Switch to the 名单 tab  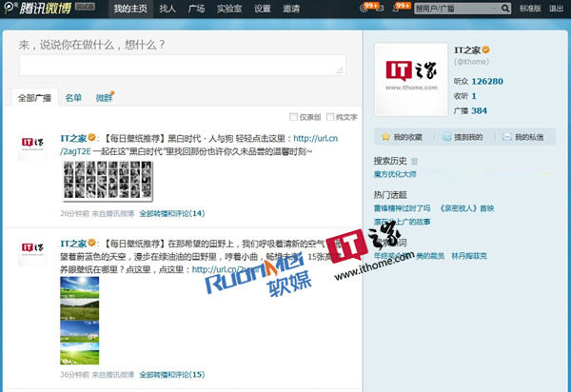click(73, 98)
